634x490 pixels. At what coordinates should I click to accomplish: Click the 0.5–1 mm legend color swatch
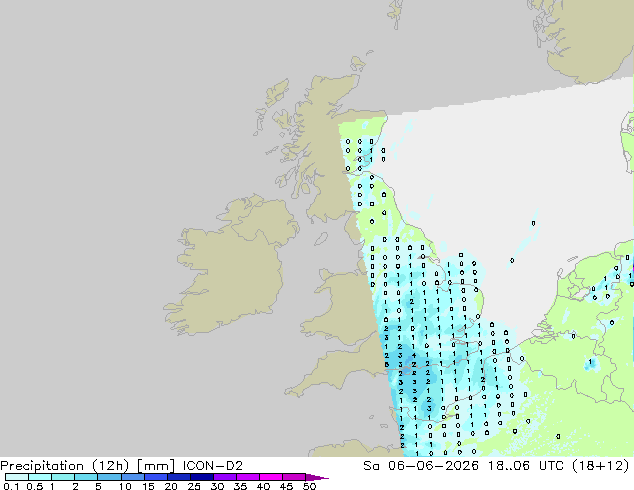pyautogui.click(x=40, y=477)
